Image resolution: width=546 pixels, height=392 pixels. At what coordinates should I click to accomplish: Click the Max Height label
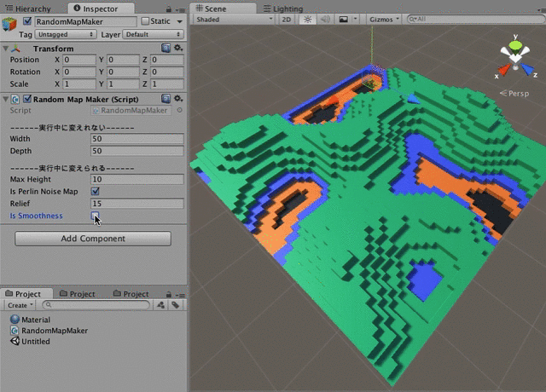coord(31,180)
